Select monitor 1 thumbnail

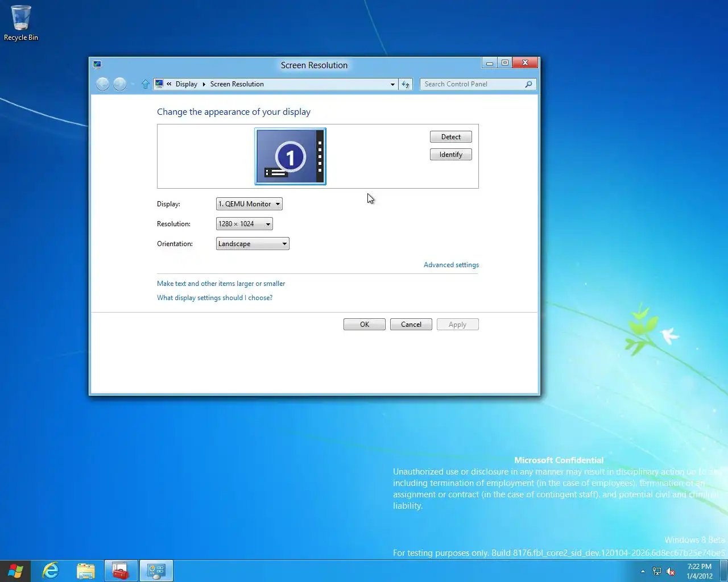(290, 156)
